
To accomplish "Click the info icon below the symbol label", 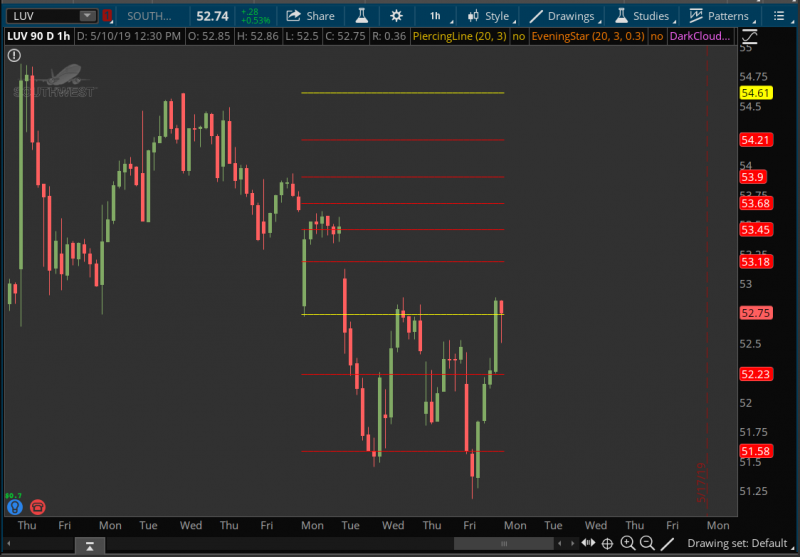I will pyautogui.click(x=13, y=55).
